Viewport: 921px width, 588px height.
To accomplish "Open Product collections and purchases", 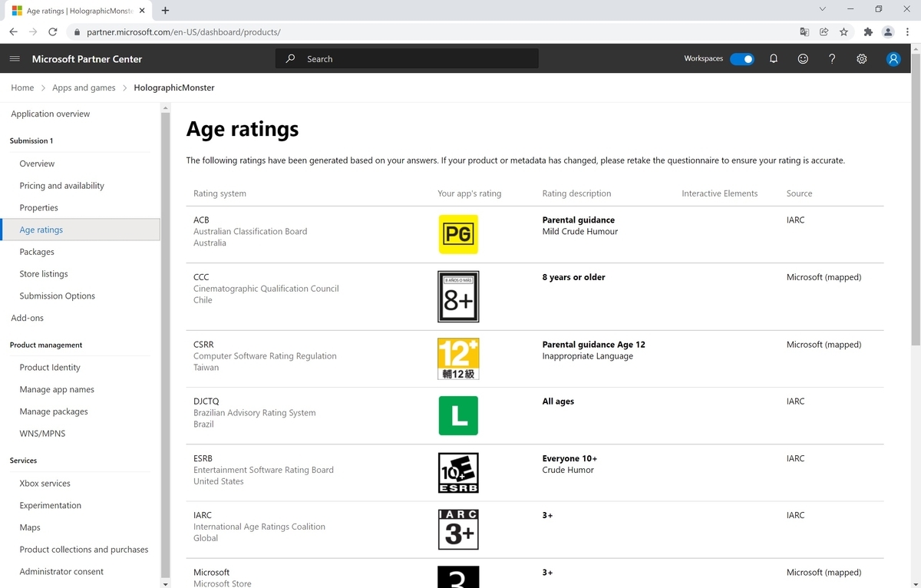I will (84, 550).
